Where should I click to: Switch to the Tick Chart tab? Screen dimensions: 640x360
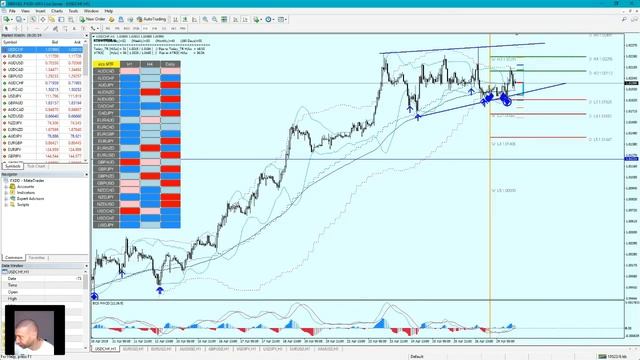[x=36, y=166]
